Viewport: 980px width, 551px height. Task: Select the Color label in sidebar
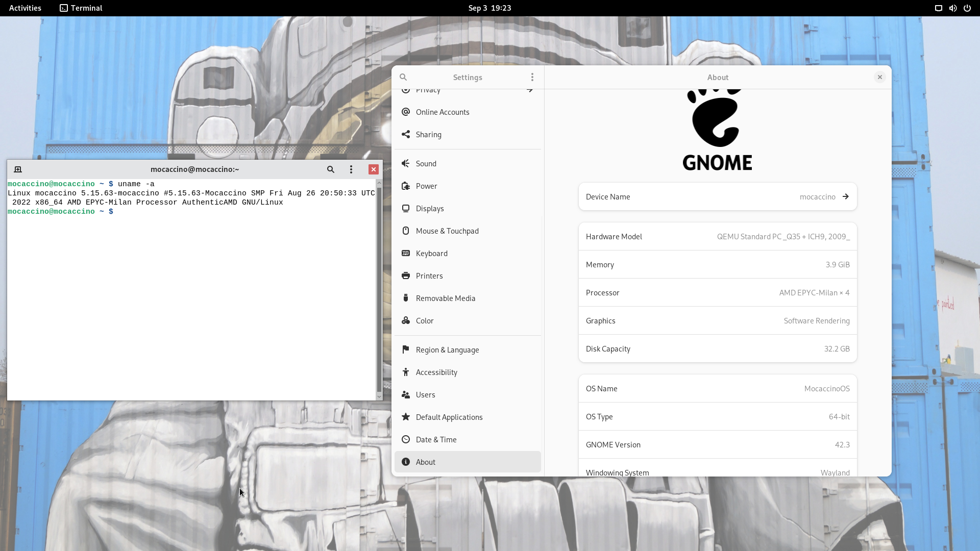(425, 320)
